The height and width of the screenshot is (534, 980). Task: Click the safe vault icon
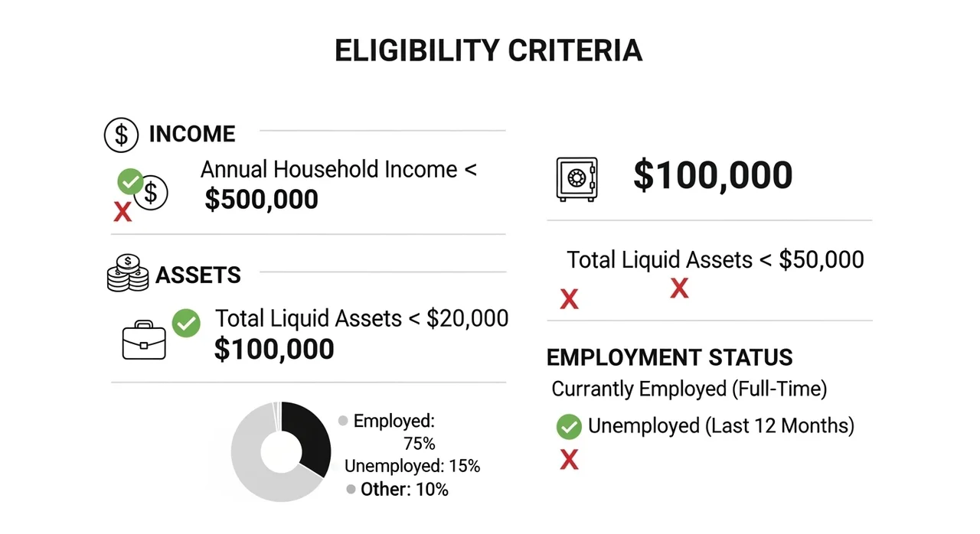pyautogui.click(x=576, y=180)
